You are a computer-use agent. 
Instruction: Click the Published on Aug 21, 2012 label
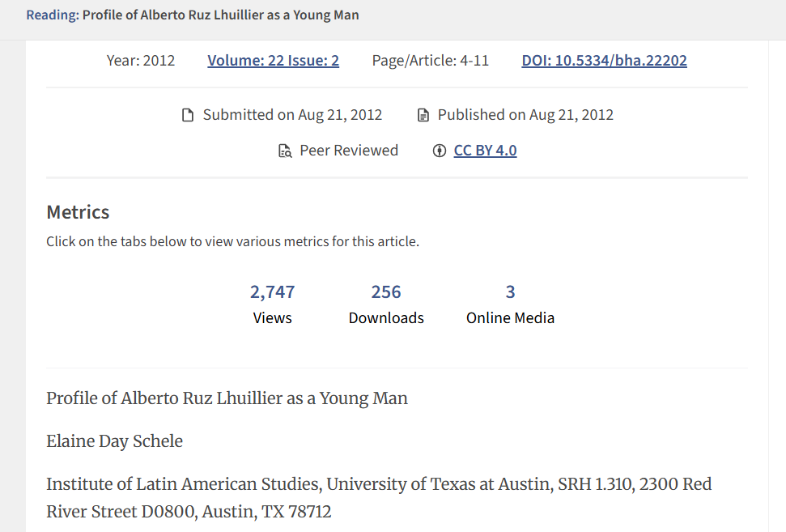525,115
